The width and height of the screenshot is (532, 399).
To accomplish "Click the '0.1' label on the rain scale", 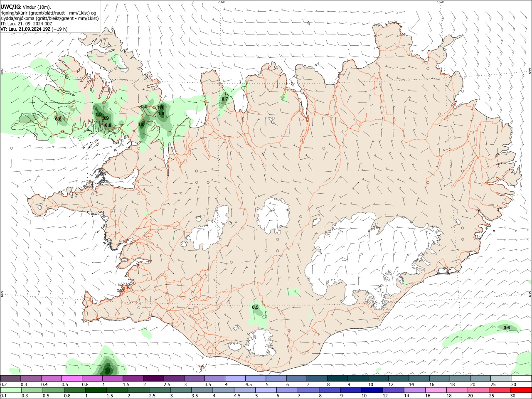I will [3, 396].
